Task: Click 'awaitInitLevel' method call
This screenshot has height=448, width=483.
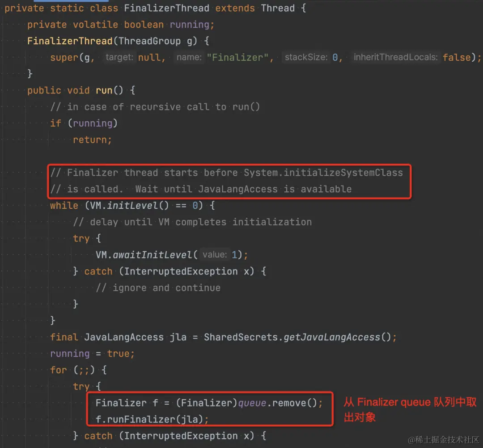Action: [152, 255]
